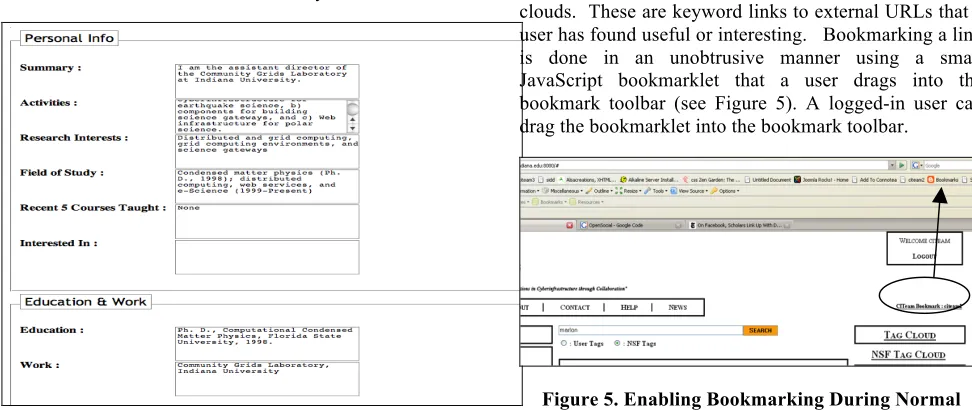Switch to On Facebook, Scholars Link Up tab
Viewport: 972px width, 410px height.
click(x=739, y=226)
